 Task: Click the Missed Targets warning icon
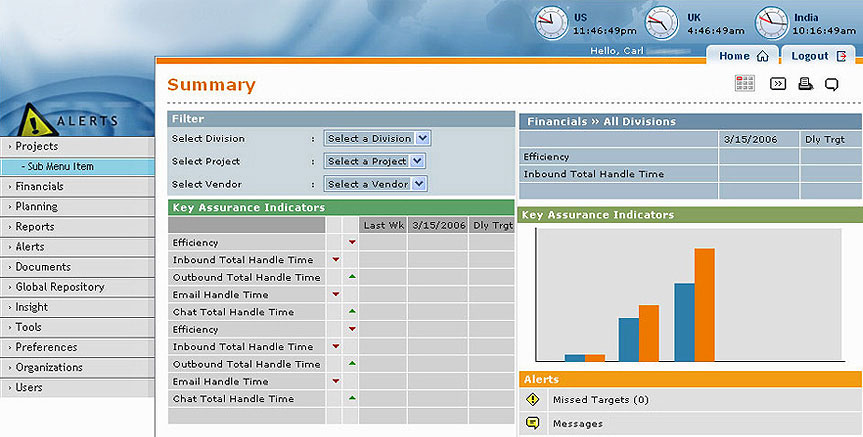(532, 399)
